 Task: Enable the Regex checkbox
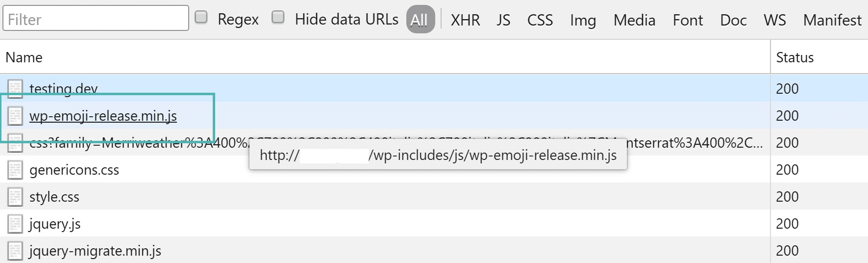click(201, 18)
